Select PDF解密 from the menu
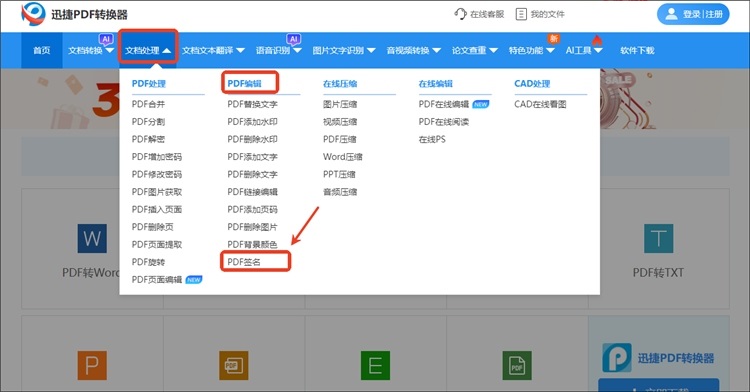 148,139
